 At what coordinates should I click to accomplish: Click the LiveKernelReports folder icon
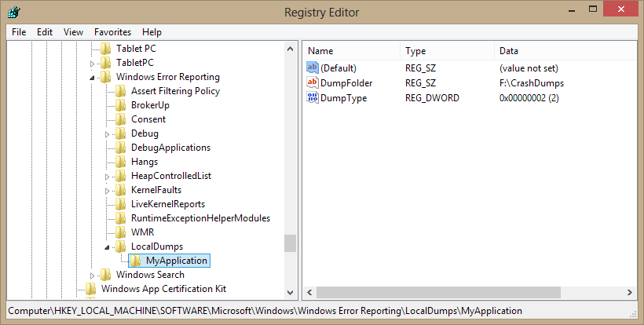[x=121, y=204]
